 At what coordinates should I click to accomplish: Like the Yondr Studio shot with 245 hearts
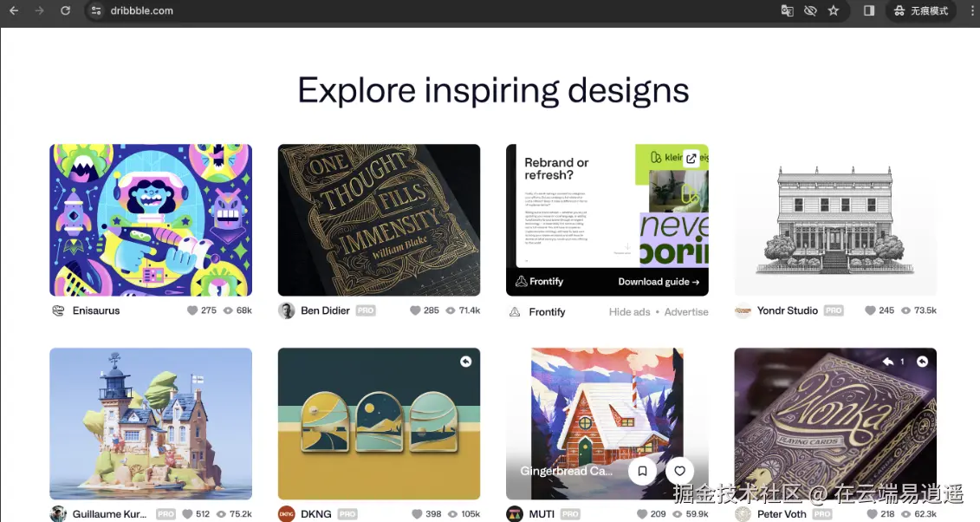tap(870, 310)
